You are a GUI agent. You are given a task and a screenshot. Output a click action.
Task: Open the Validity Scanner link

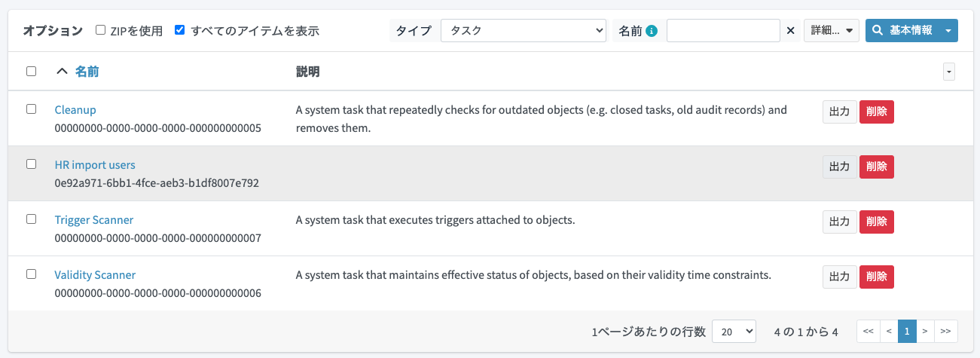[x=95, y=275]
